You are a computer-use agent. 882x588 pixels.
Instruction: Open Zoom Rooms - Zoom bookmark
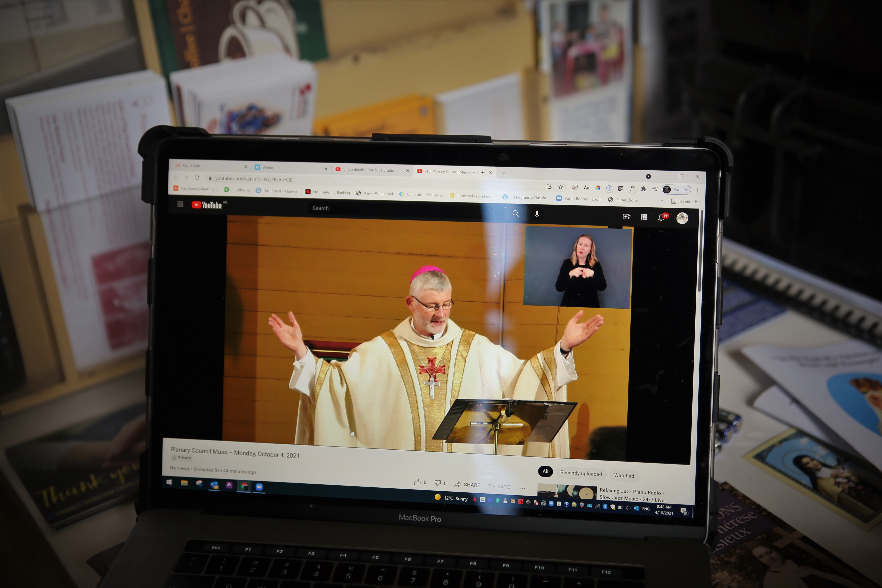click(579, 199)
